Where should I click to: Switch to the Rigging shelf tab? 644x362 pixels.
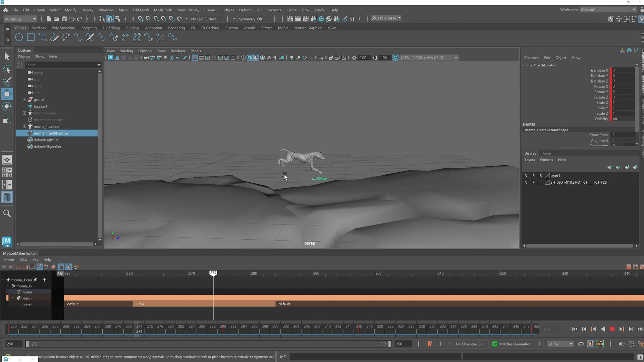click(x=132, y=28)
